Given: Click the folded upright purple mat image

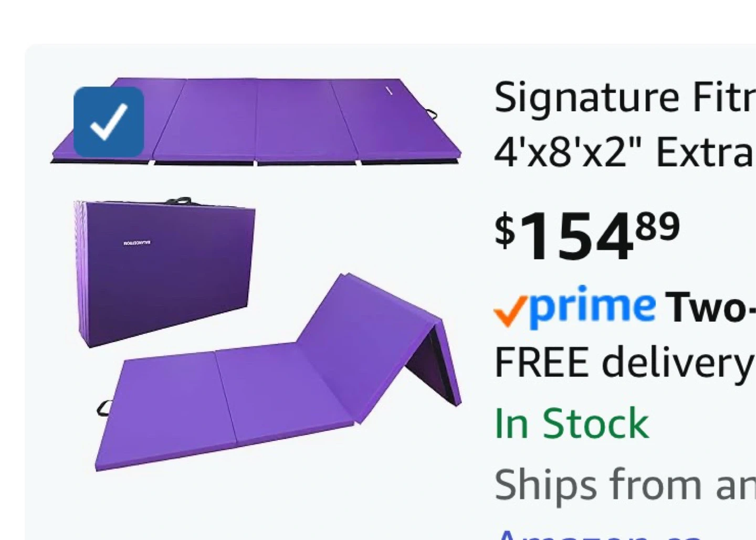Looking at the screenshot, I should pos(165,273).
